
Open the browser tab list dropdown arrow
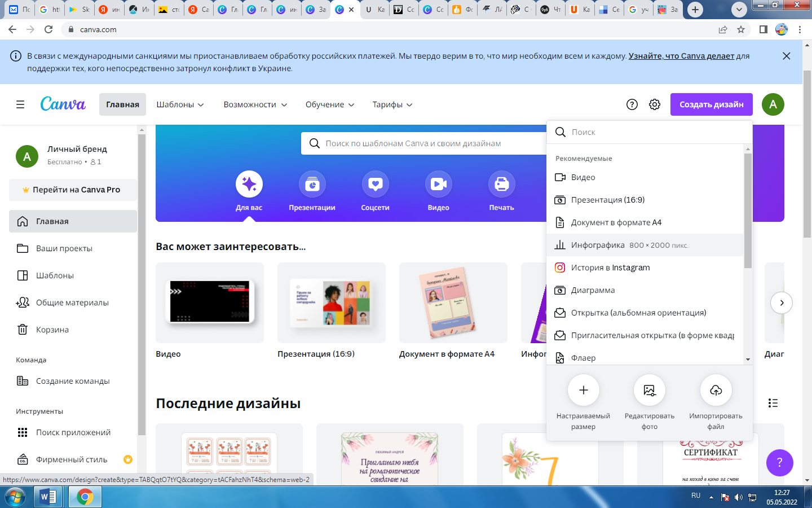739,10
